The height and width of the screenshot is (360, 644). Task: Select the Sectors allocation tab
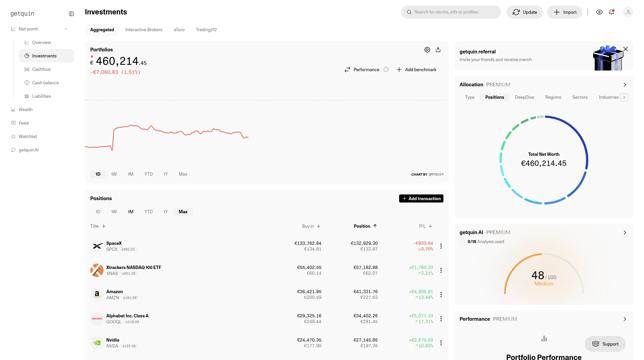click(x=580, y=97)
